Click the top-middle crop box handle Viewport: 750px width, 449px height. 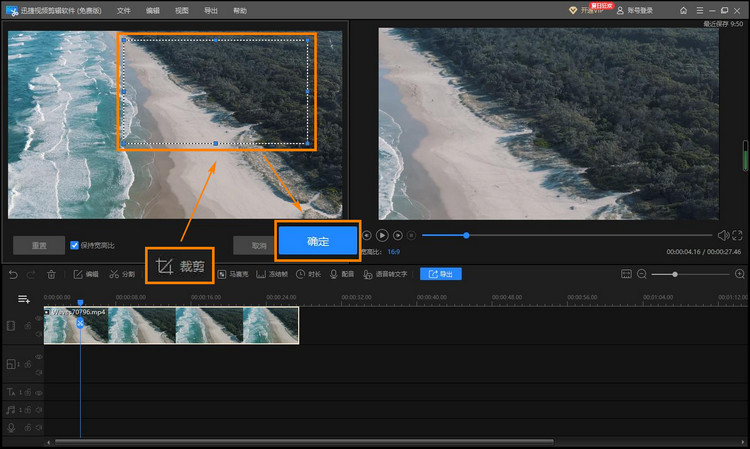tap(216, 40)
